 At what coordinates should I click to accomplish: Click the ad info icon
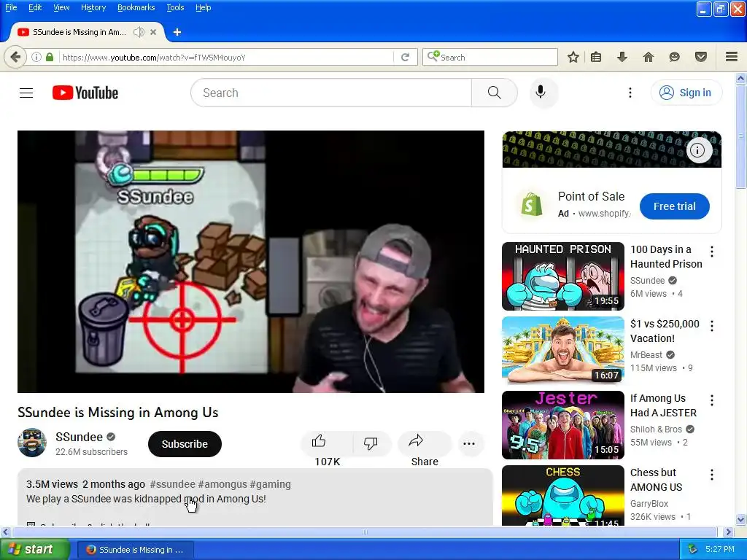pos(697,150)
